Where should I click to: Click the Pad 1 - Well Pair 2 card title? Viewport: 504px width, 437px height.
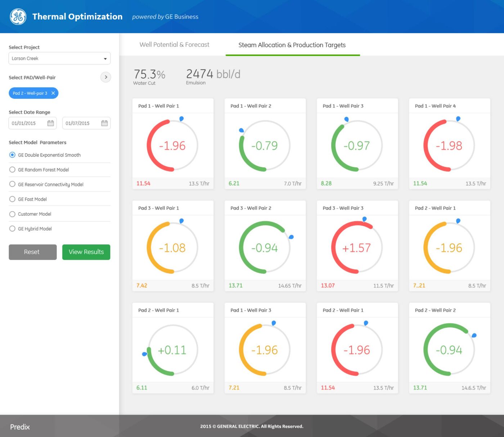point(251,106)
